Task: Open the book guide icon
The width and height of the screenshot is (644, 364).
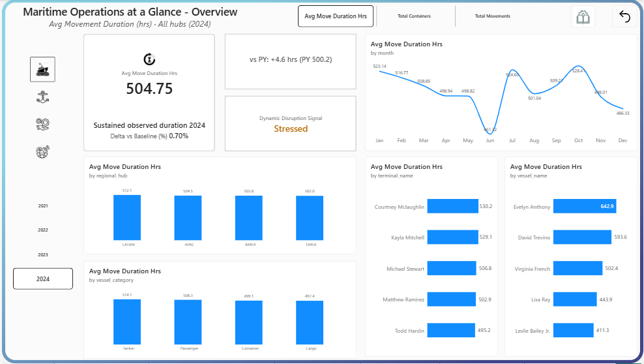Action: pos(583,16)
